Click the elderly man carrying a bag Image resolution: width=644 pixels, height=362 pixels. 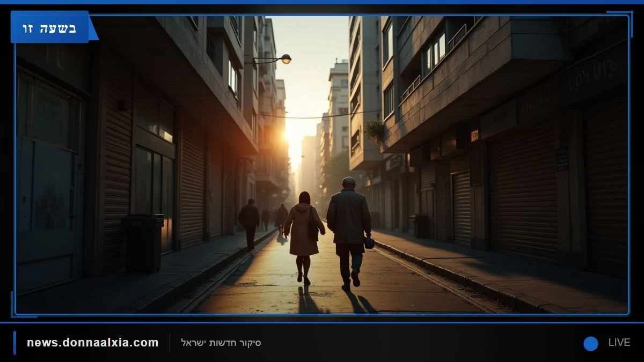[x=350, y=232]
